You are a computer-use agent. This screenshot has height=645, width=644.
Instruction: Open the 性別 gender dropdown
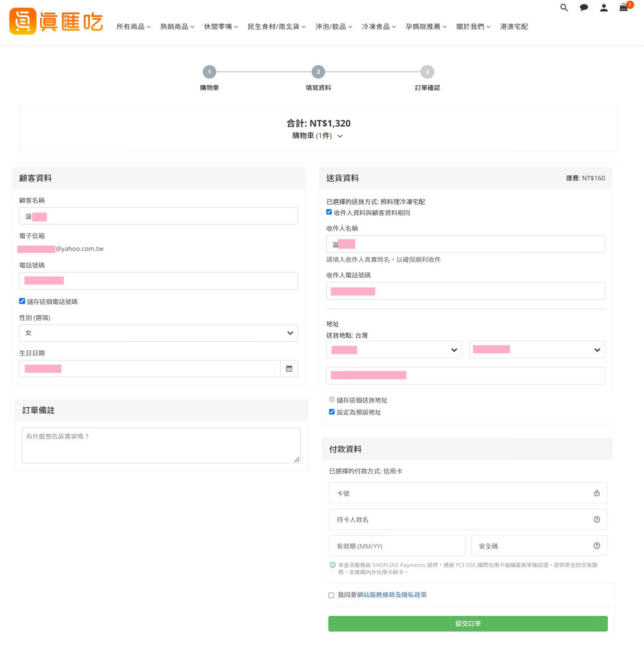coord(158,333)
